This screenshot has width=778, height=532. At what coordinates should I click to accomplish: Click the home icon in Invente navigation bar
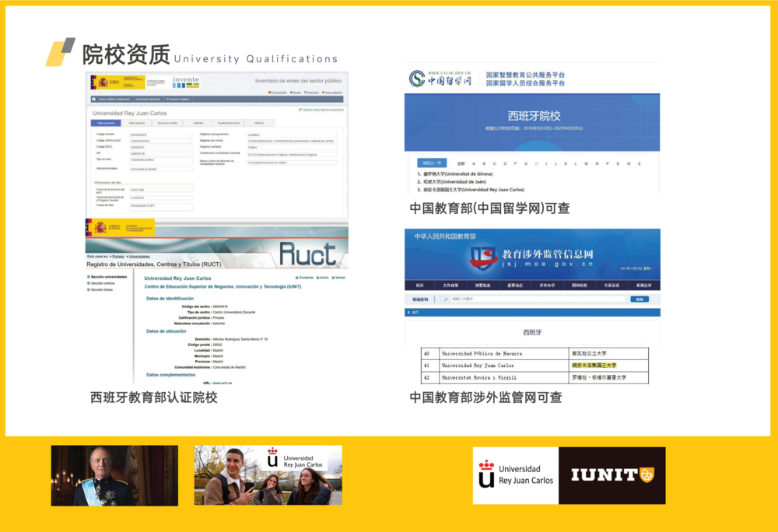click(x=93, y=99)
